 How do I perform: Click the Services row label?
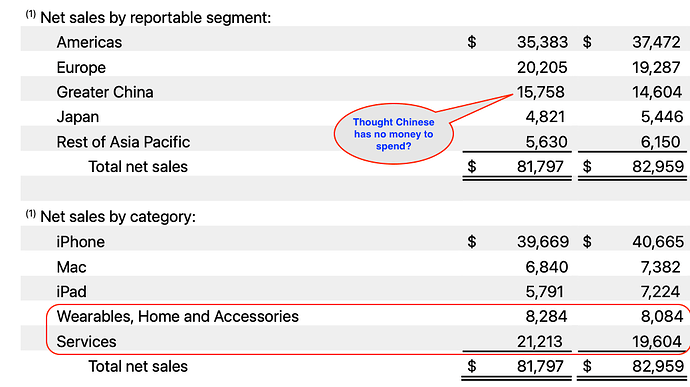point(86,342)
